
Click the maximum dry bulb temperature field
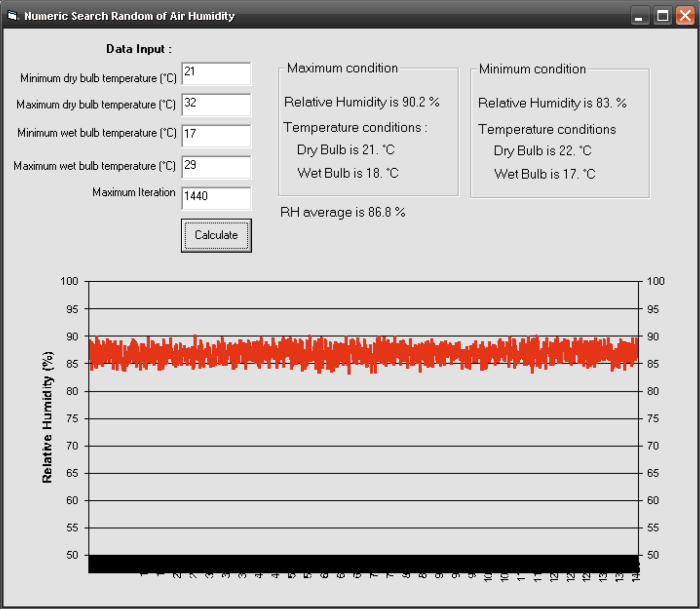216,105
